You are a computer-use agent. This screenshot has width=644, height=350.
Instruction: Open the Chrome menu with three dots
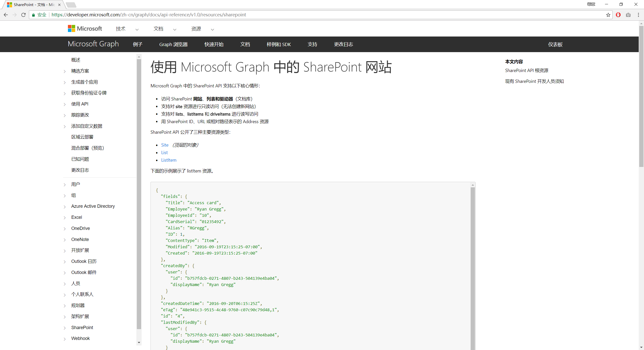639,15
